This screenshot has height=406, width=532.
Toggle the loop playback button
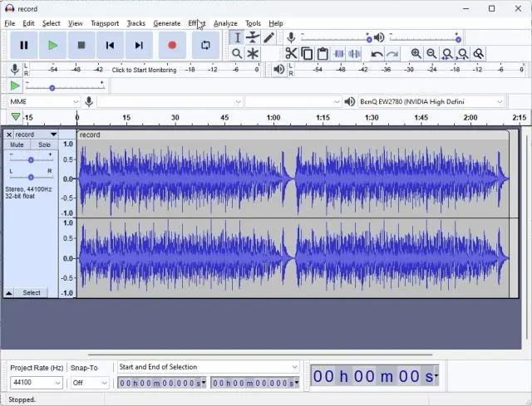pos(205,45)
